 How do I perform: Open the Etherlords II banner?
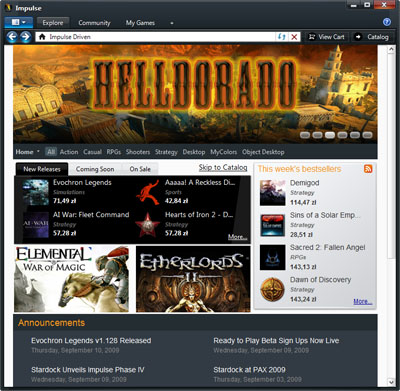(x=193, y=279)
